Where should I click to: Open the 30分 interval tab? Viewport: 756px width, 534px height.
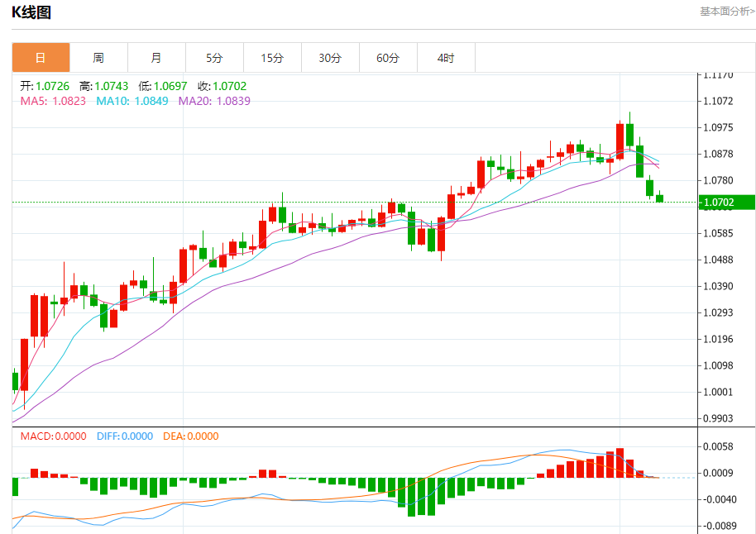330,58
